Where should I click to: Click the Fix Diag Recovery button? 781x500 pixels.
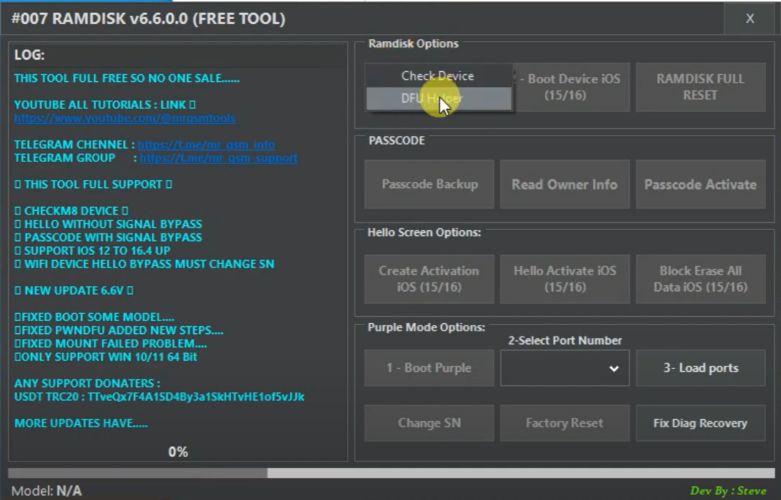tap(700, 423)
